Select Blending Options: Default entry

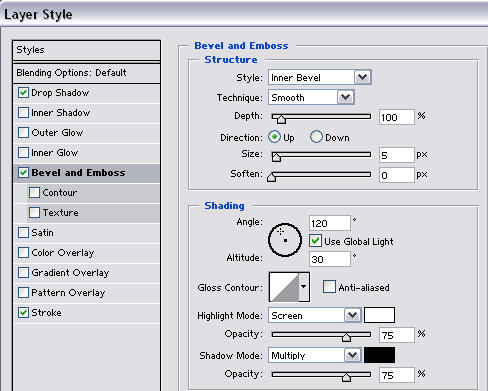tap(86, 73)
